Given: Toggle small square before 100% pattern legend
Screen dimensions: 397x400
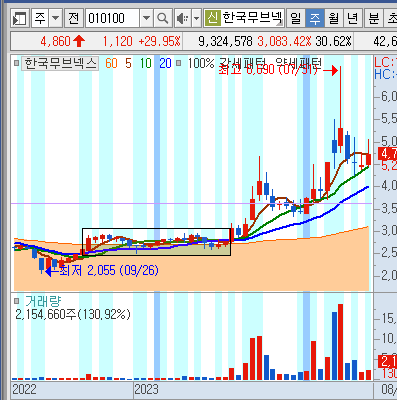Looking at the screenshot, I should [x=179, y=63].
